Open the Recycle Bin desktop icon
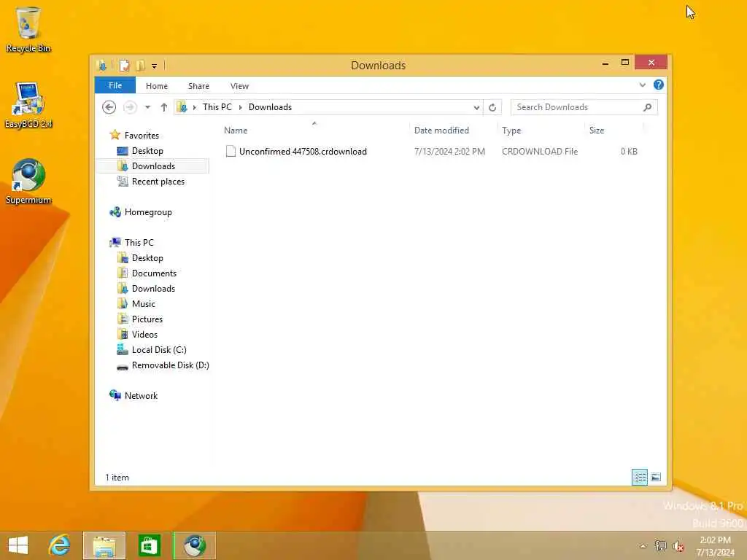Screen dimensions: 747x560 coord(28,29)
